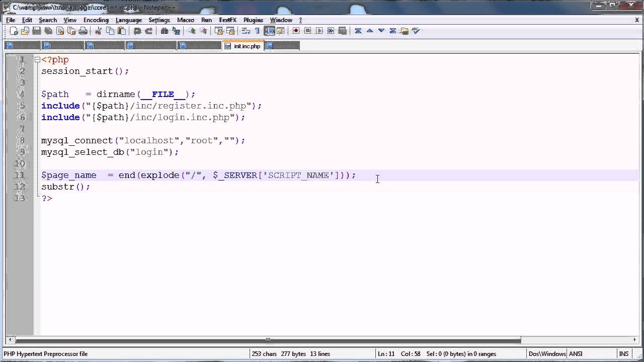Open the File menu

[x=11, y=20]
